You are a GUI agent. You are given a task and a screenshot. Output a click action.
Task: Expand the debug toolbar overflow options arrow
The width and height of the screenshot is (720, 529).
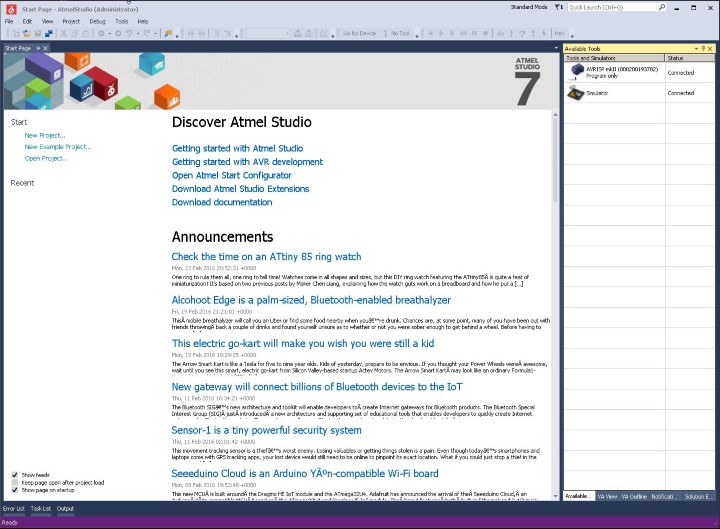(572, 35)
